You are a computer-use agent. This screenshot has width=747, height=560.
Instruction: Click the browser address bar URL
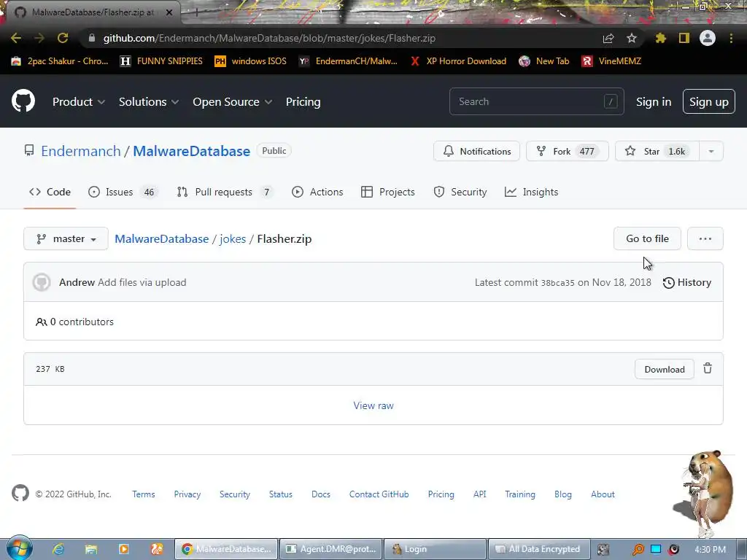click(269, 38)
